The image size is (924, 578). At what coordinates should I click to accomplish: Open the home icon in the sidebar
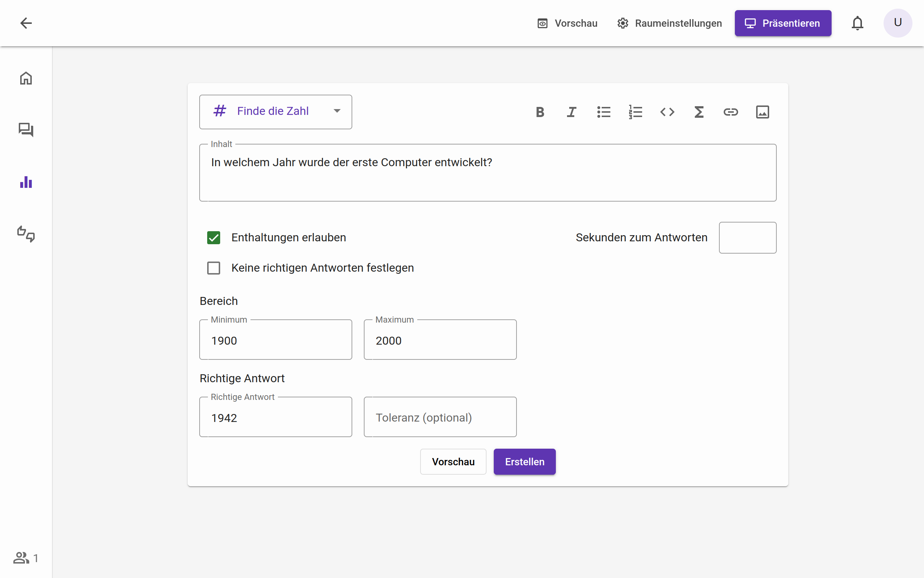pos(26,78)
